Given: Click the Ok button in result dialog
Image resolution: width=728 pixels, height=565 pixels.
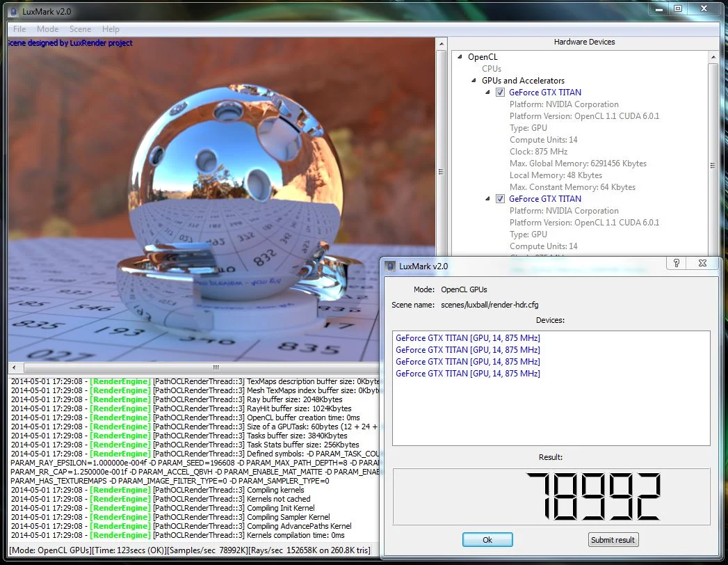Looking at the screenshot, I should pyautogui.click(x=487, y=539).
